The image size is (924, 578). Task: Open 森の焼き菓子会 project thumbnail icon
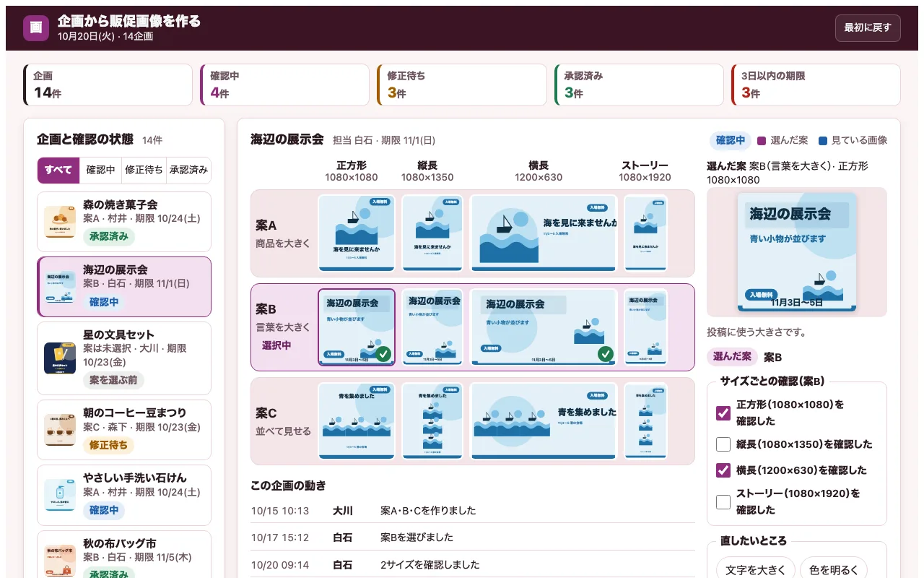tap(60, 222)
